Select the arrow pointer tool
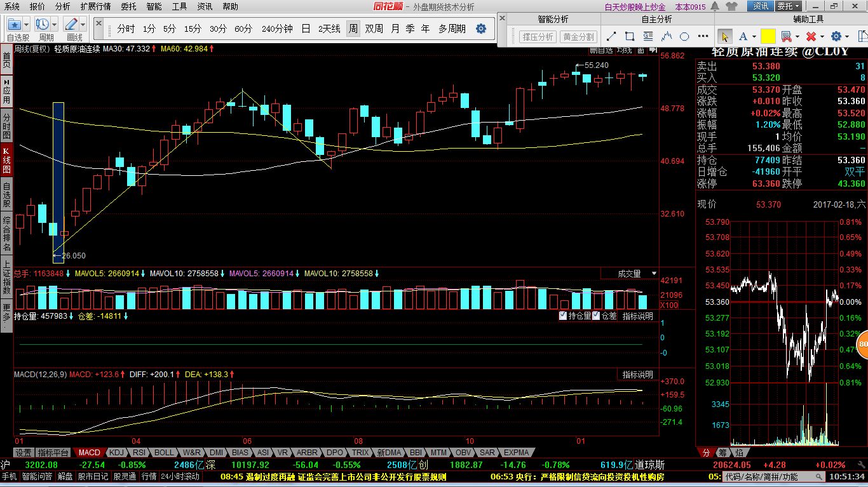 (725, 36)
